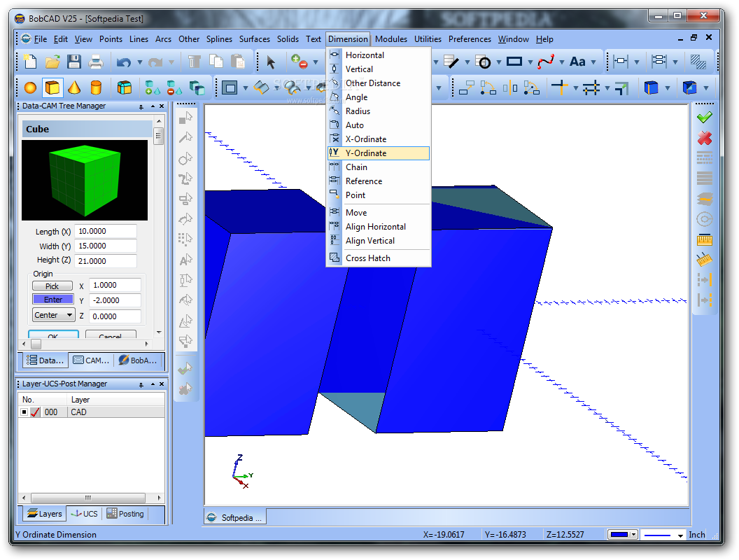
Task: Click the Open folder icon
Action: point(52,62)
